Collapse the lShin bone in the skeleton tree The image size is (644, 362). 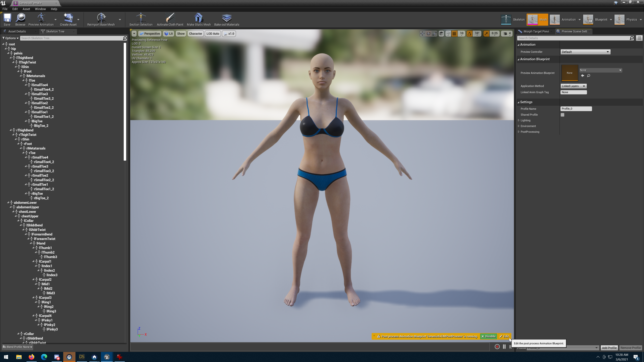(x=16, y=67)
